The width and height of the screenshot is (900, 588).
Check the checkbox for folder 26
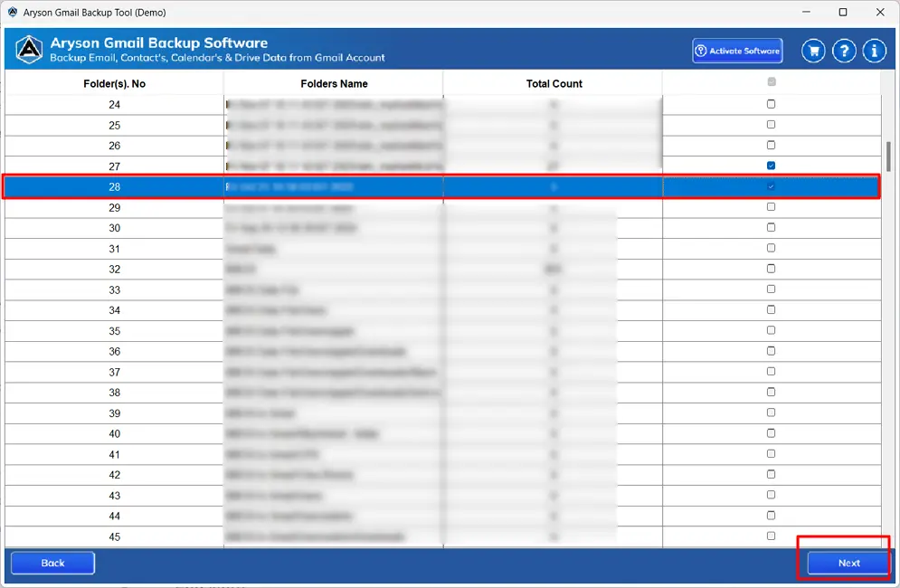coord(771,146)
